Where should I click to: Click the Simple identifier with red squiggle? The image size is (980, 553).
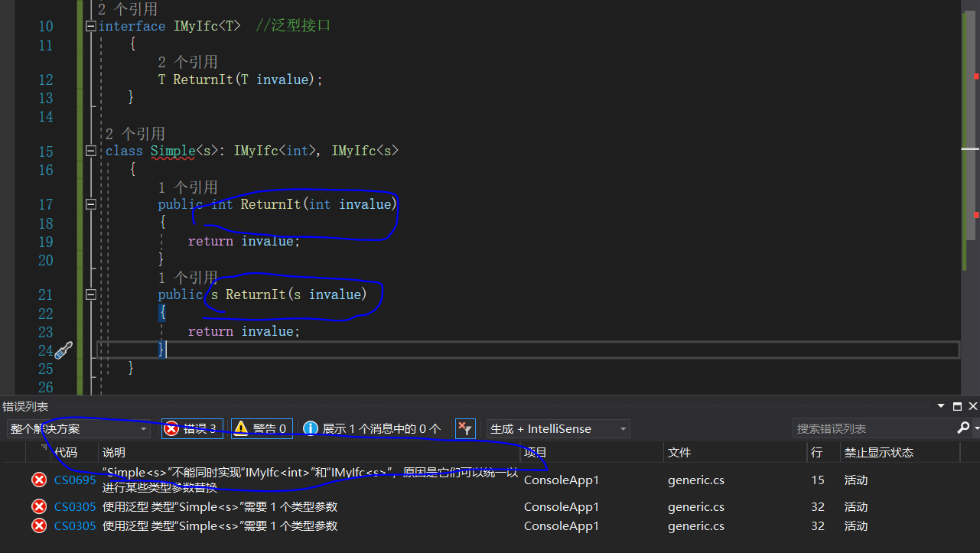(x=173, y=151)
